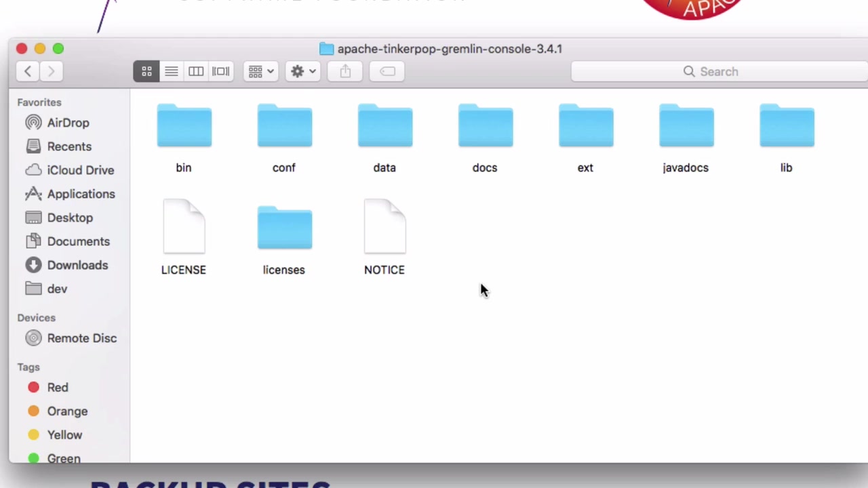Click the Desktop sidebar icon
868x488 pixels.
pos(33,218)
